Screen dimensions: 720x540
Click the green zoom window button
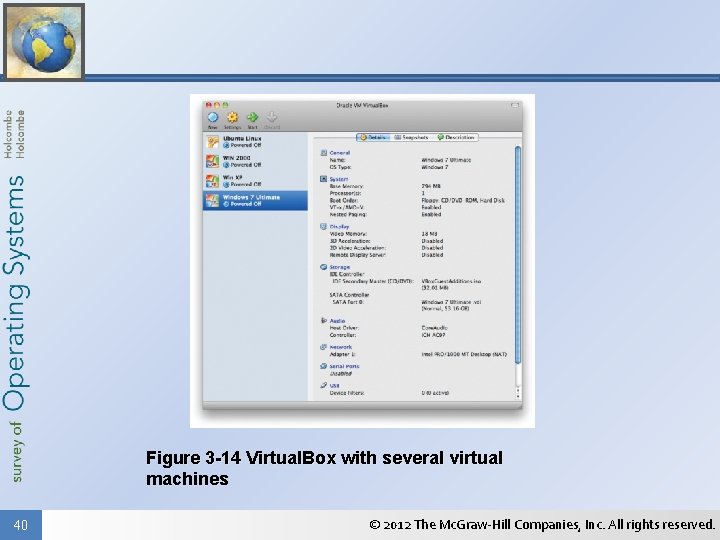pos(225,105)
